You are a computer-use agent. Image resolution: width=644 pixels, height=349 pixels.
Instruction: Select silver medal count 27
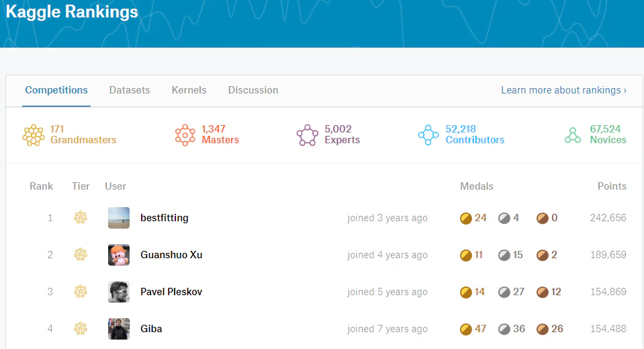[518, 292]
